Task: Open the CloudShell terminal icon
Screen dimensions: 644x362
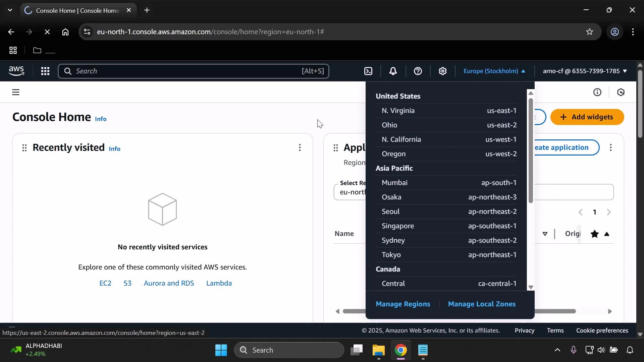Action: point(368,71)
